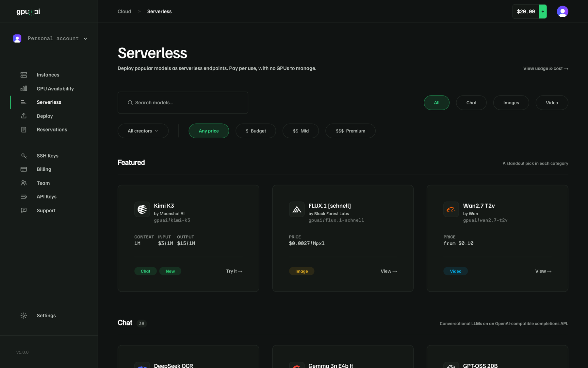Screen dimensions: 588x368
Task: Select the $ Budget price filter
Action: (x=256, y=131)
